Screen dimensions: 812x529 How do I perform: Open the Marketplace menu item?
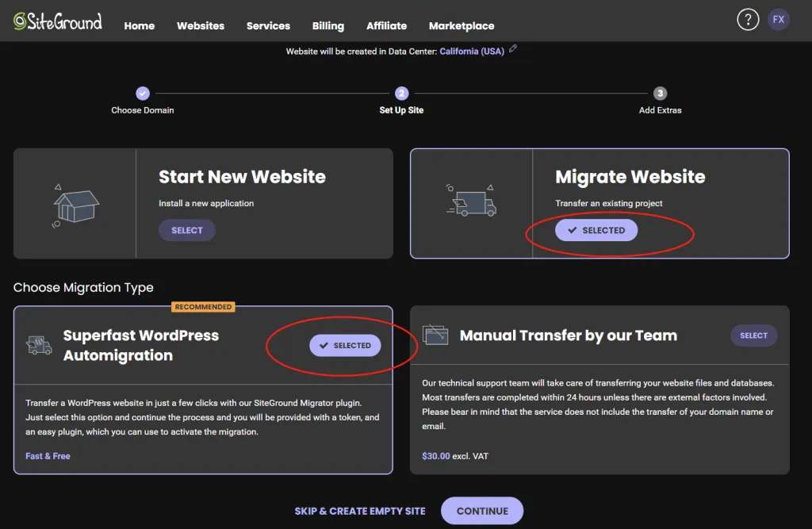pyautogui.click(x=462, y=26)
